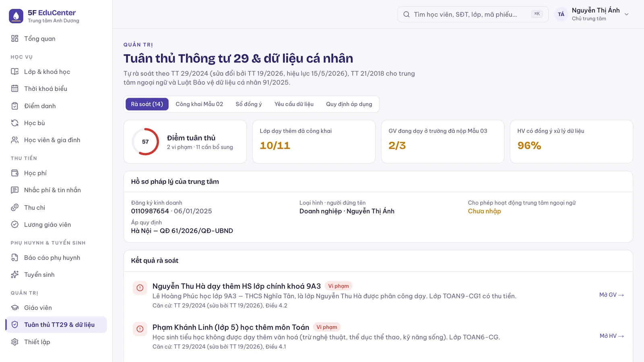This screenshot has width=644, height=362.
Task: Click business registration number 0110987654
Action: pos(150,211)
